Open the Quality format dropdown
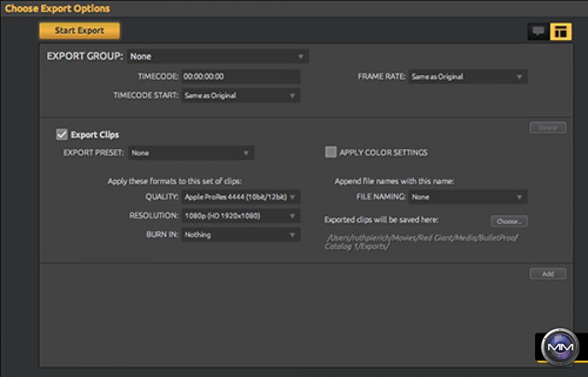 (240, 197)
